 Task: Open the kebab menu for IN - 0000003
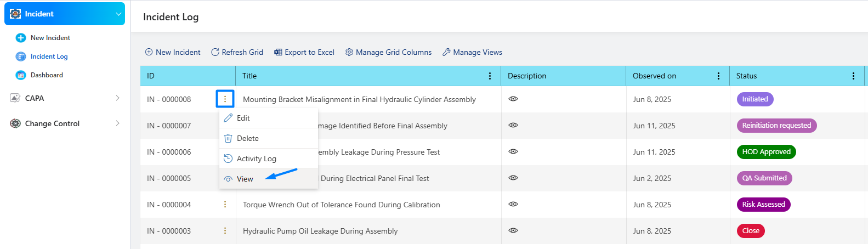(x=225, y=231)
